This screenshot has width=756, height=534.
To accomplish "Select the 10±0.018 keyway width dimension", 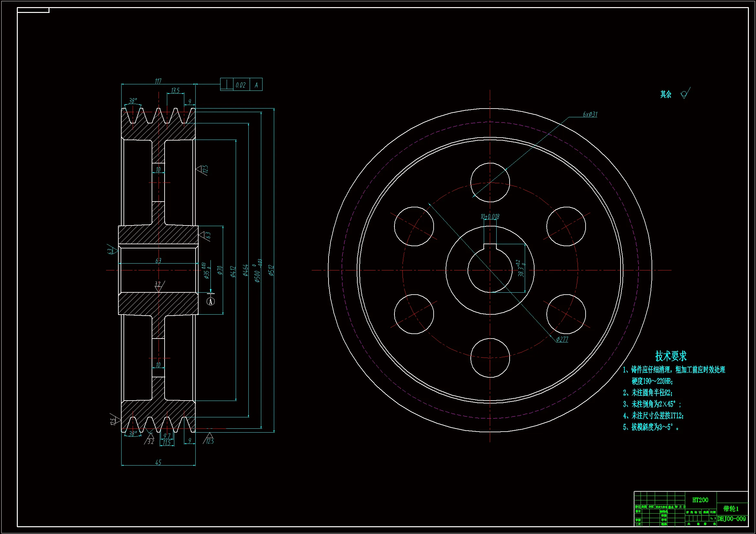I will 490,217.
